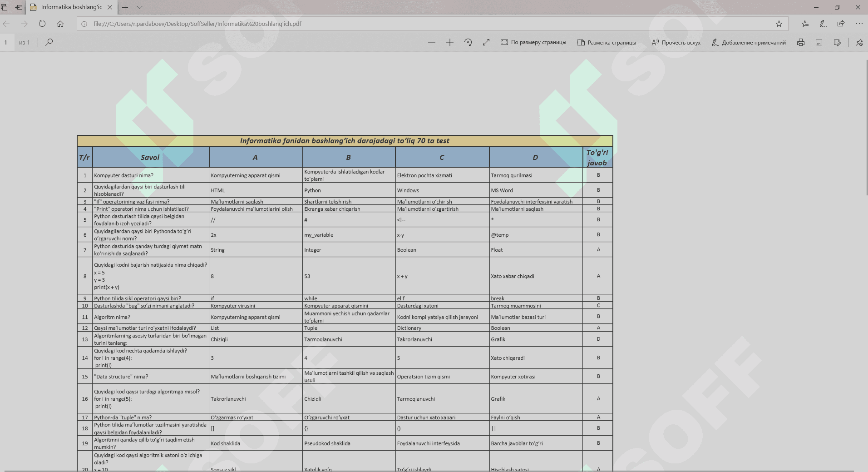Image resolution: width=868 pixels, height=472 pixels.
Task: Go back to the previous page
Action: click(6, 24)
